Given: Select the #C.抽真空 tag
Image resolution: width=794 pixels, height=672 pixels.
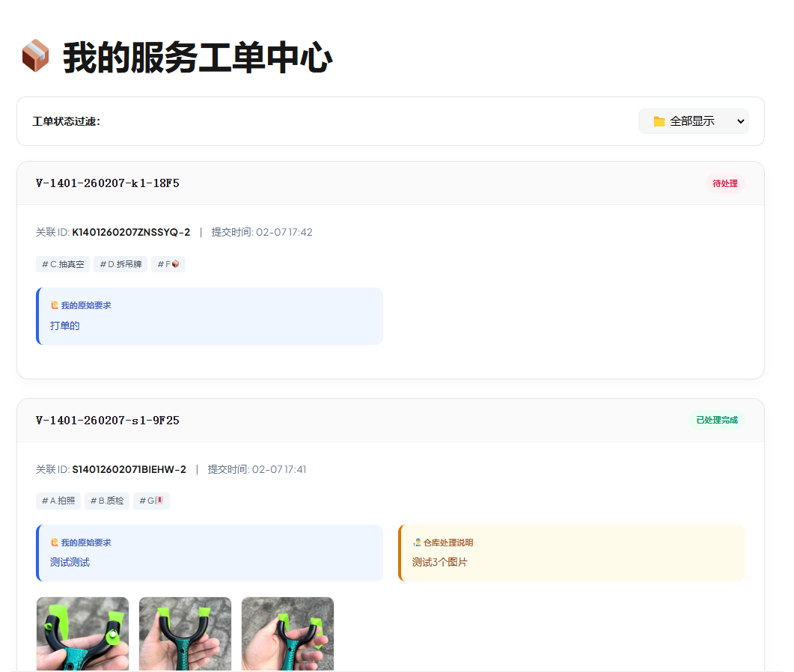Looking at the screenshot, I should click(x=63, y=264).
